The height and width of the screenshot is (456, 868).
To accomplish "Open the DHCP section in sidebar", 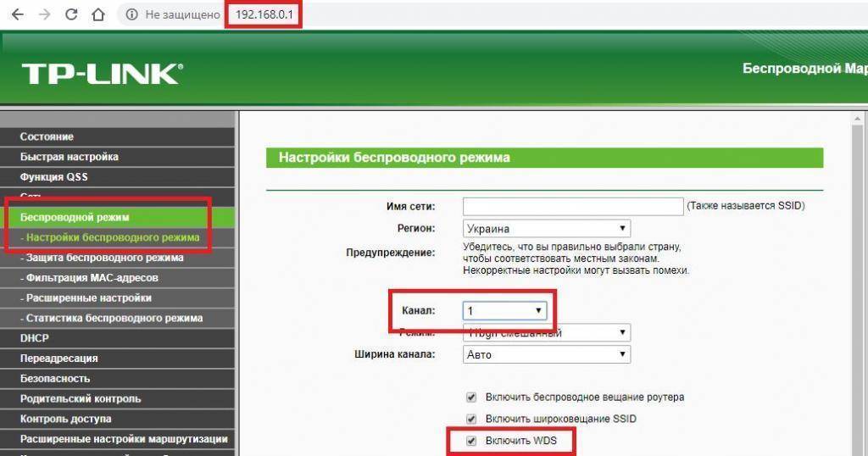I will (x=35, y=338).
